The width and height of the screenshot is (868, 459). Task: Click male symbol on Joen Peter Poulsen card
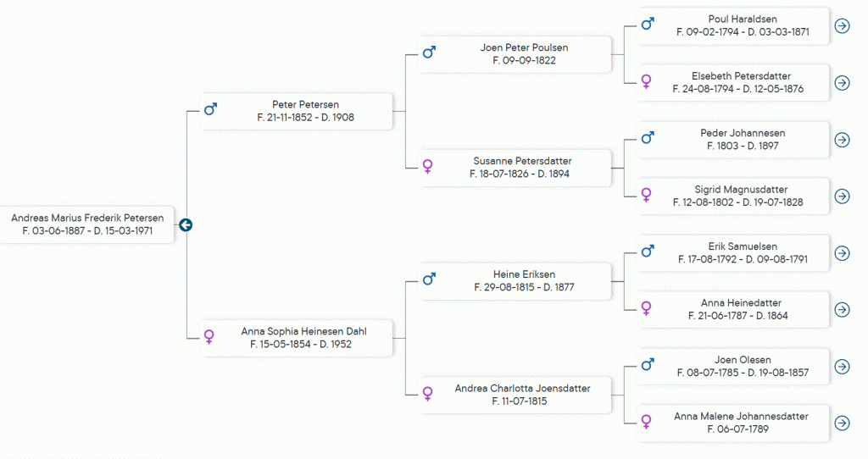click(x=429, y=53)
